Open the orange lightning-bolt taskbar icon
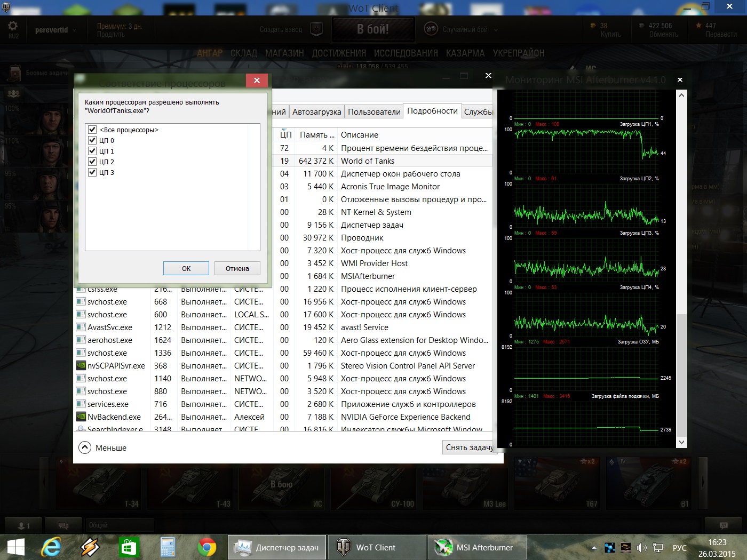Image resolution: width=747 pixels, height=560 pixels. pos(90,547)
